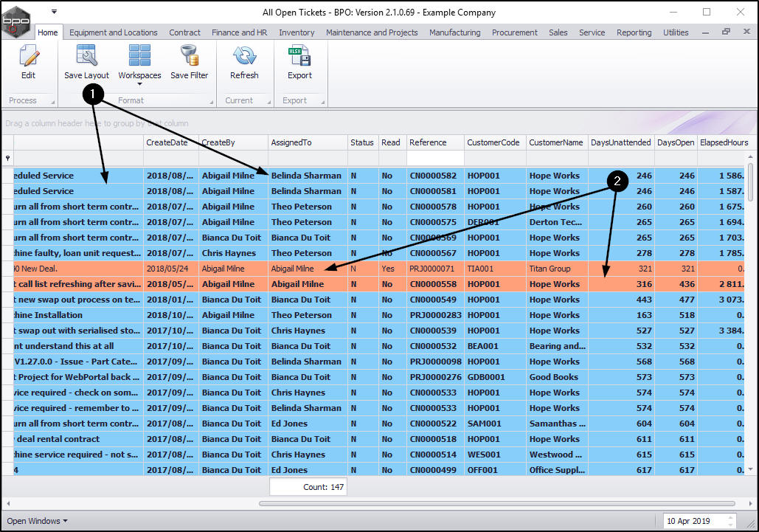This screenshot has height=532, width=759.
Task: Restore the inner document window
Action: (726, 32)
